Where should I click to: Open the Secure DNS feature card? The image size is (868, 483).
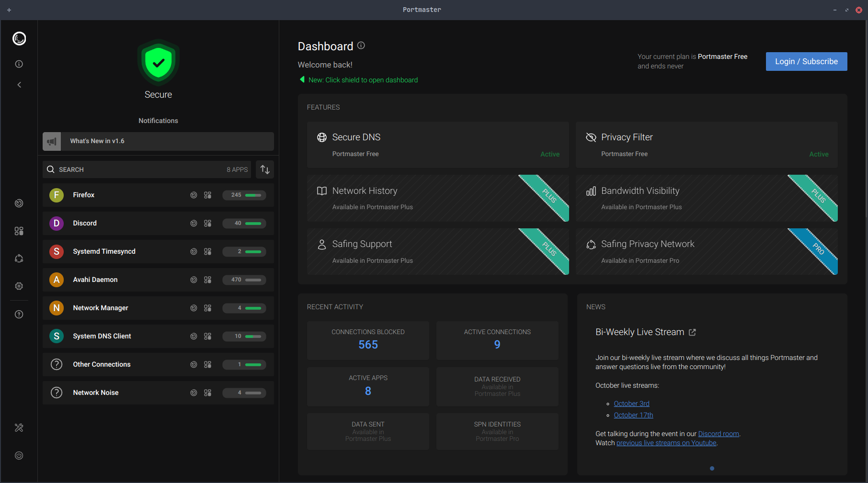pyautogui.click(x=438, y=145)
